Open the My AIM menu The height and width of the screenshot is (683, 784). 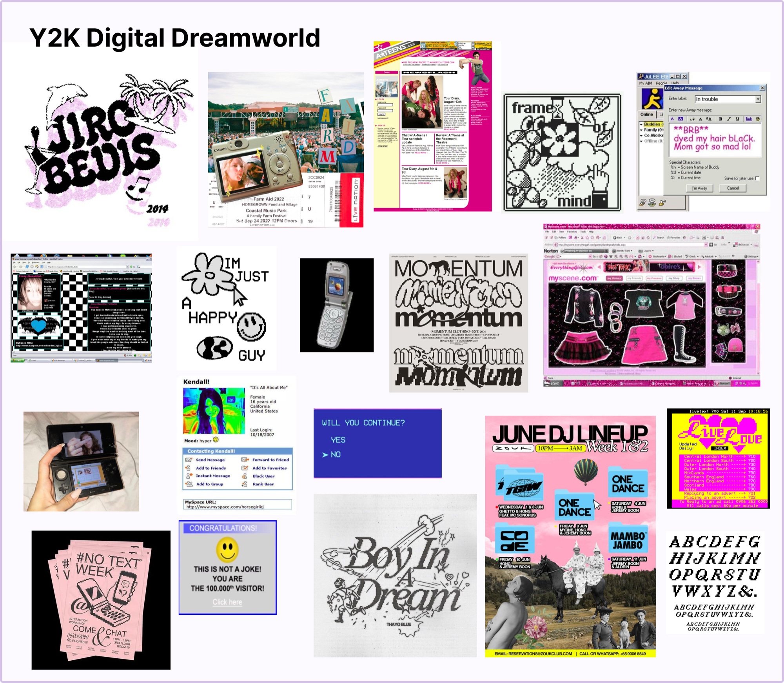pyautogui.click(x=646, y=83)
